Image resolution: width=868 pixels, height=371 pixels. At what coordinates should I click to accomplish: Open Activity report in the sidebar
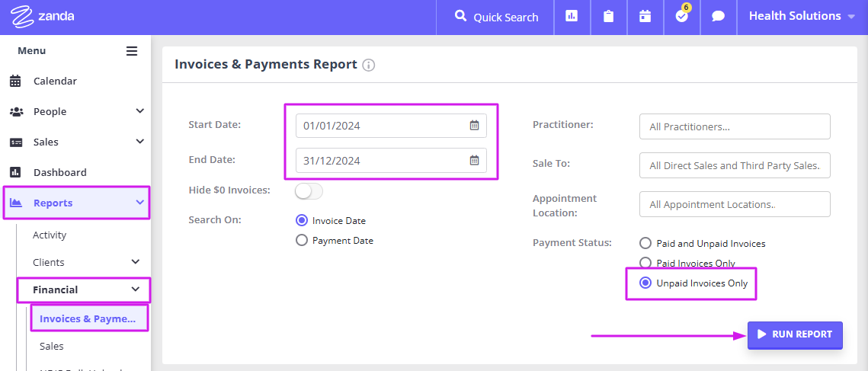(x=50, y=235)
